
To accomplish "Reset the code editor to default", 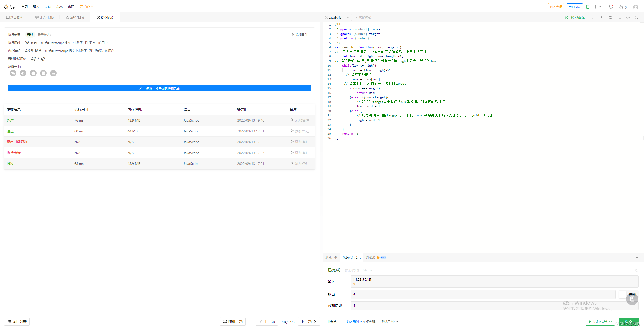I will pos(610,17).
